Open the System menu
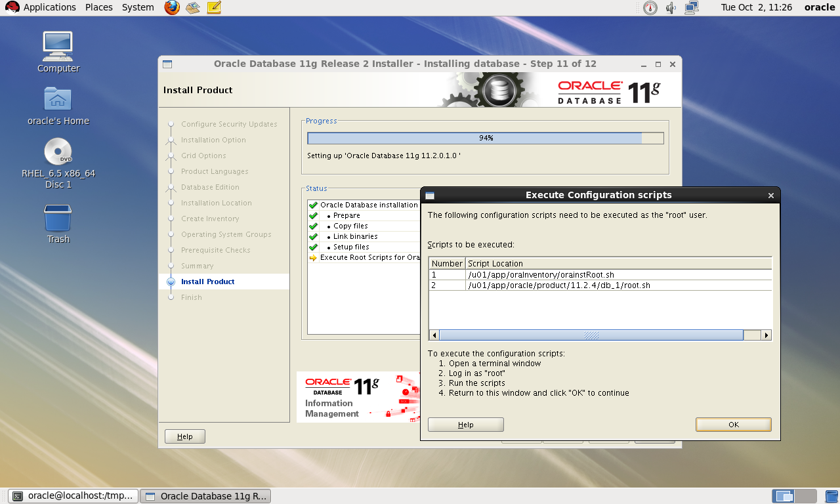The image size is (840, 504). coord(138,7)
